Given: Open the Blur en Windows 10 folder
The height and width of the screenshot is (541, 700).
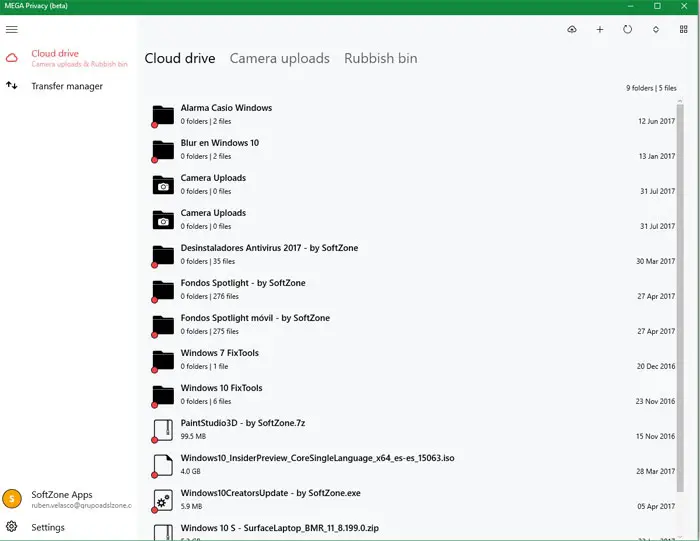Looking at the screenshot, I should click(219, 143).
